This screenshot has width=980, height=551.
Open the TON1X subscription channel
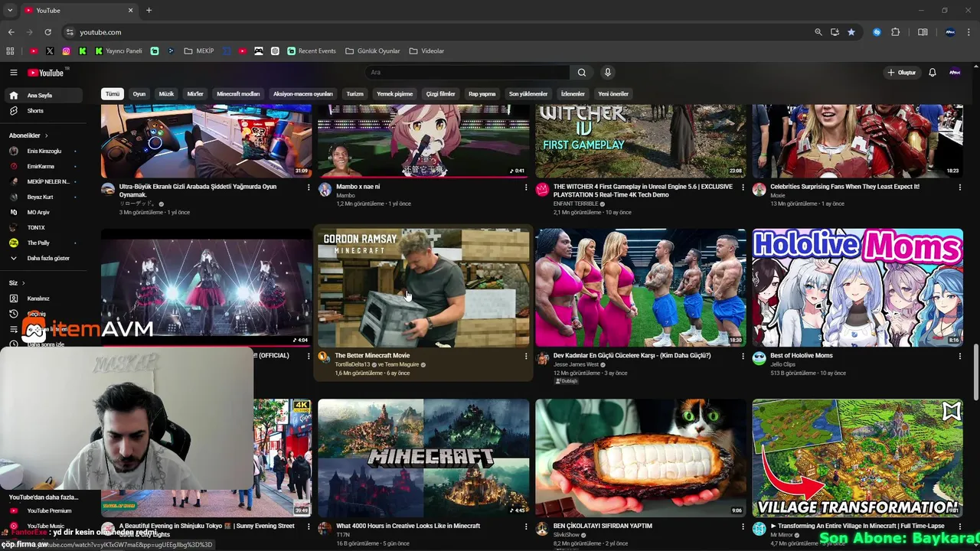click(x=43, y=227)
